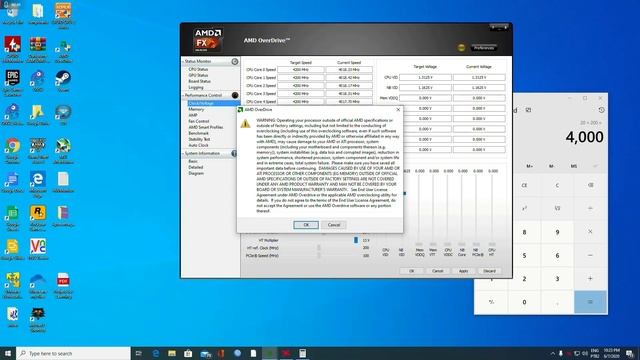Open Task View on the taskbar
640x360 pixels.
point(138,353)
